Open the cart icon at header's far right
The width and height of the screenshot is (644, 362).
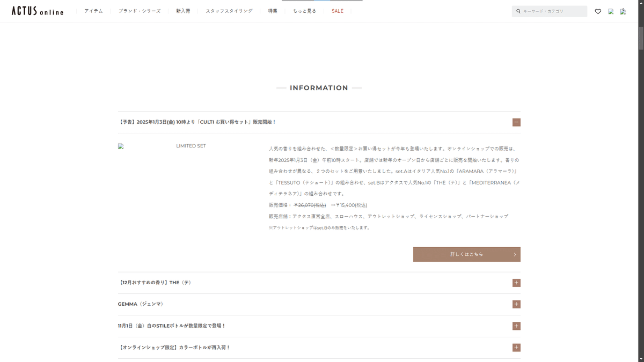click(623, 11)
